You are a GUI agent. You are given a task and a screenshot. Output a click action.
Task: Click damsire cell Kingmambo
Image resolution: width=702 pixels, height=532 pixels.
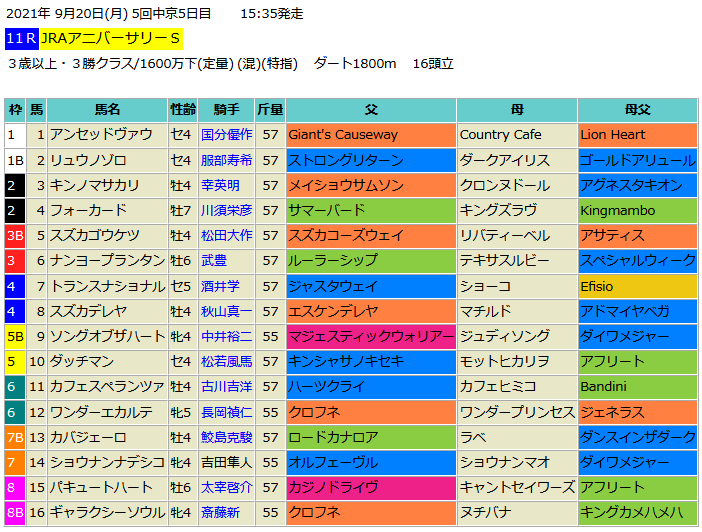pos(638,210)
